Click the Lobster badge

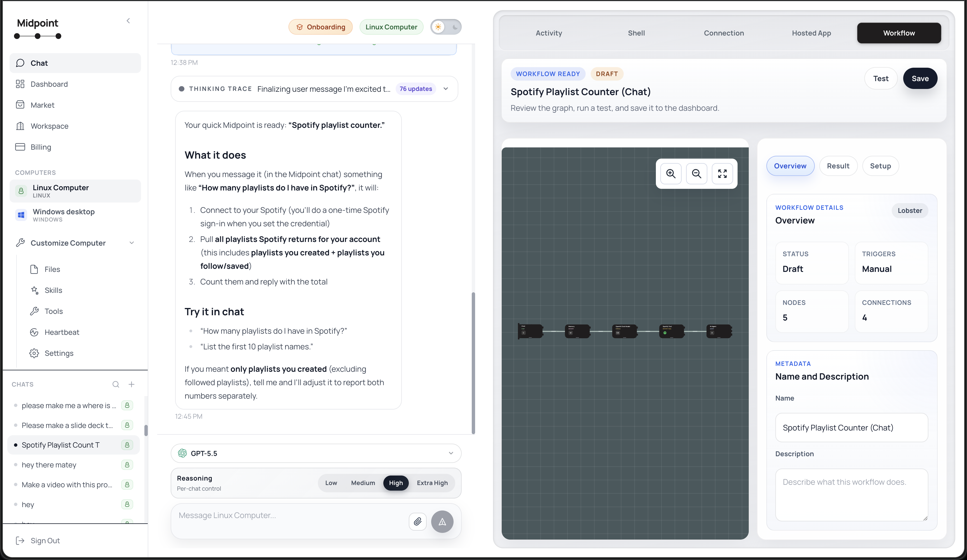point(910,211)
